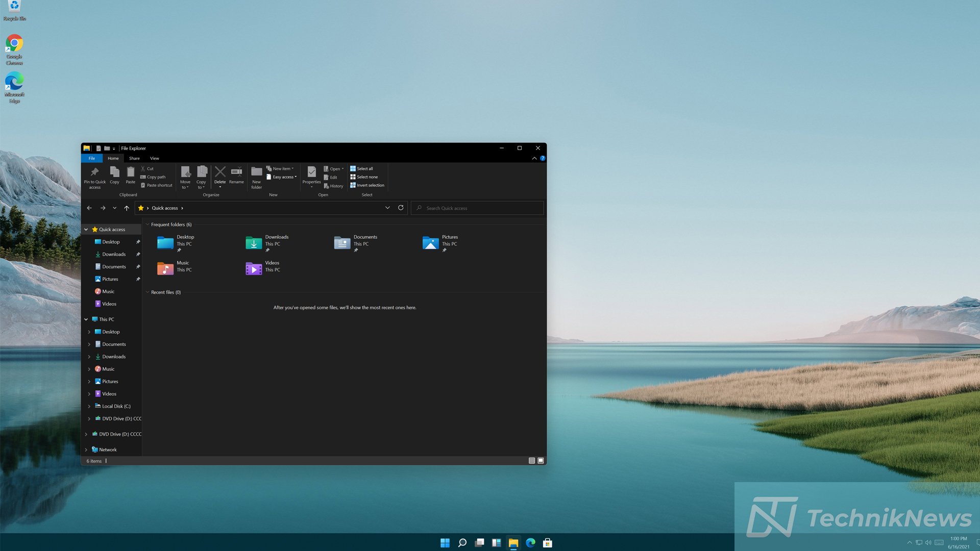Open the New item dropdown
The width and height of the screenshot is (980, 551).
280,168
